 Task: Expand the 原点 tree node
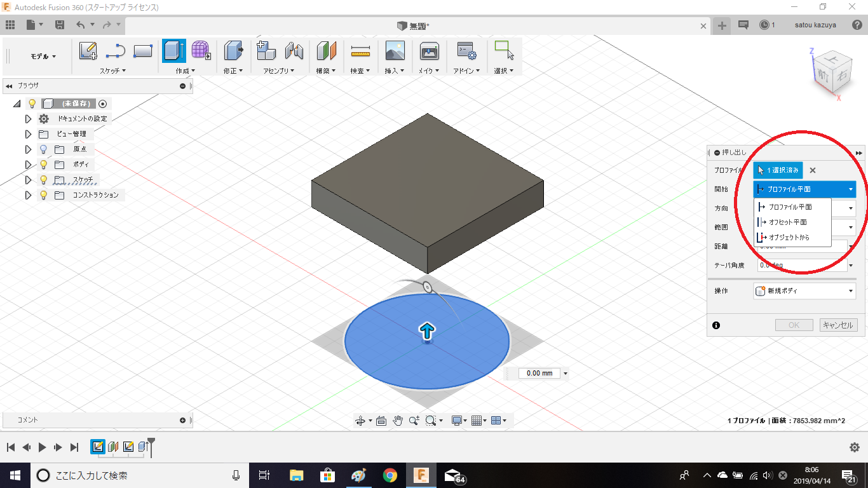(28, 149)
